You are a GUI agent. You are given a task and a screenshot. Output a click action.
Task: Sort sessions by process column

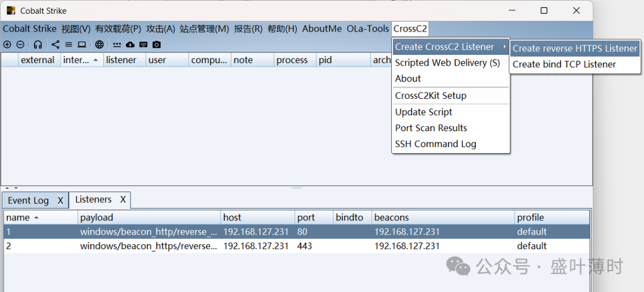[x=295, y=60]
